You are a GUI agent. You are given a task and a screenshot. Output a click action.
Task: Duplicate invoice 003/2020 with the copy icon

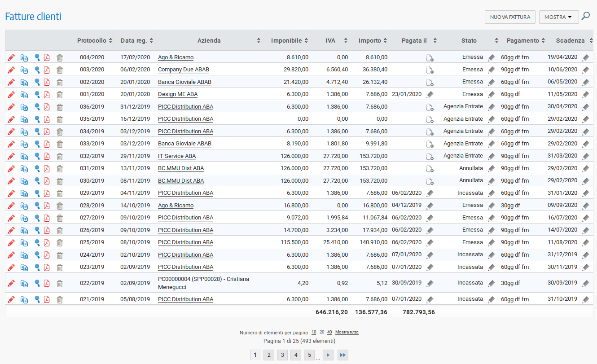point(24,70)
